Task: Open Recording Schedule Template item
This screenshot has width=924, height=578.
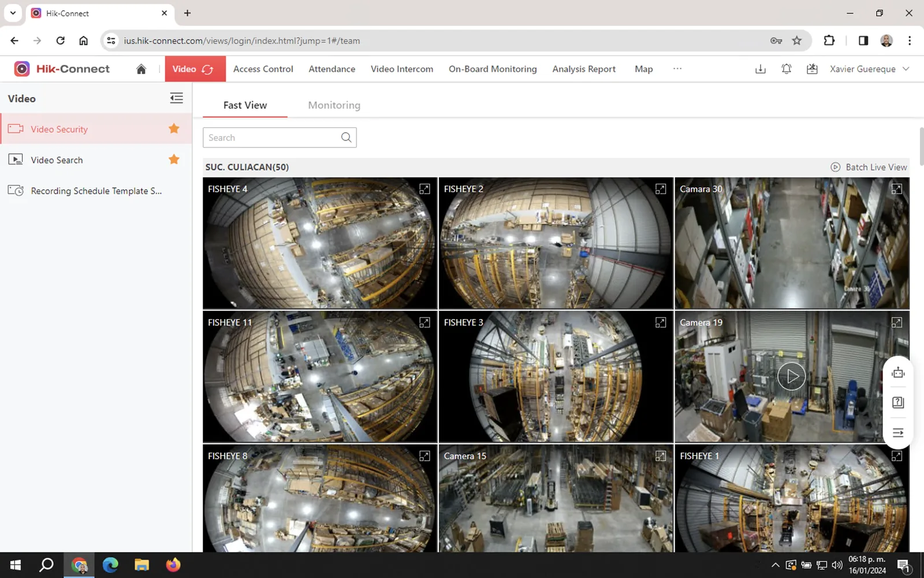Action: 96,191
